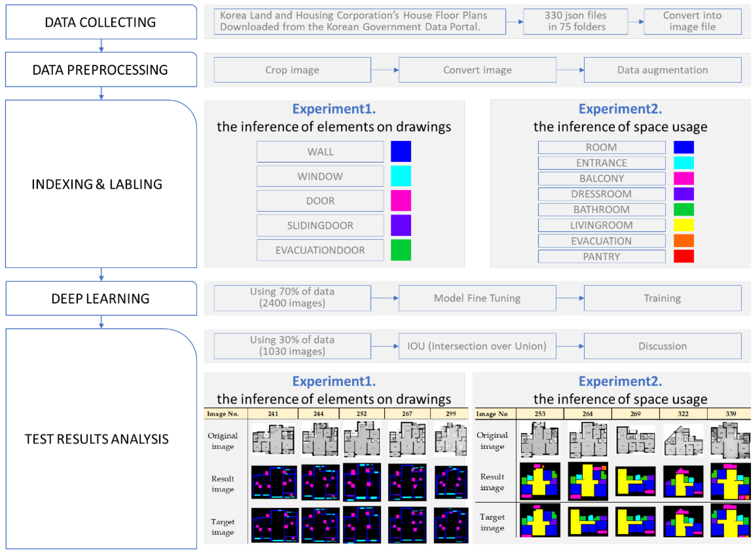Open target image thumbnail for No. 339
Viewport: 756px width, 550px height.
click(730, 521)
